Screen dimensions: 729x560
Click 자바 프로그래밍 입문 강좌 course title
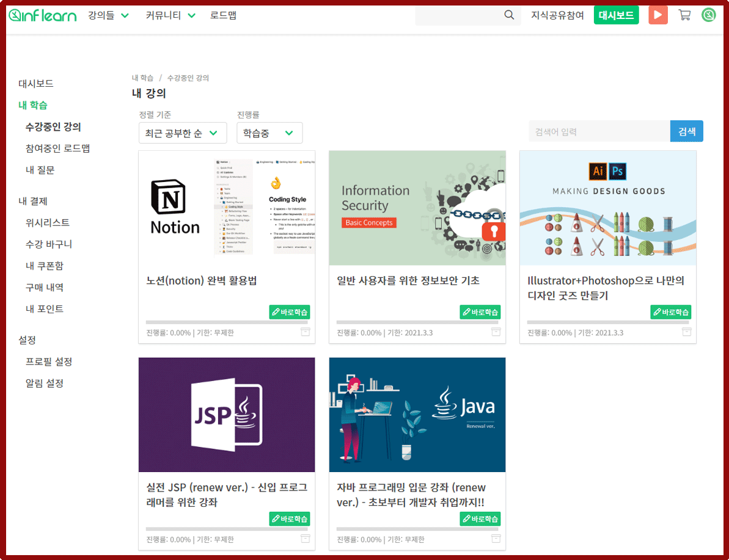click(x=411, y=495)
